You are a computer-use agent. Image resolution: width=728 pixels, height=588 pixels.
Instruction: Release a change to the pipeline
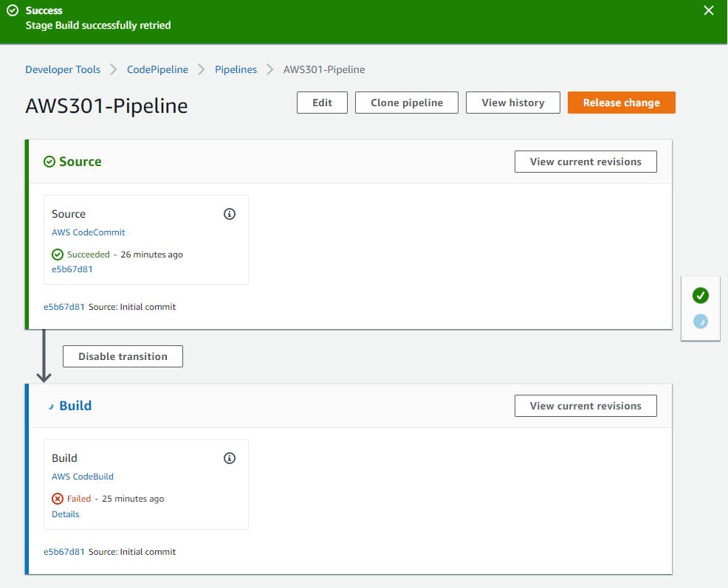(x=621, y=103)
